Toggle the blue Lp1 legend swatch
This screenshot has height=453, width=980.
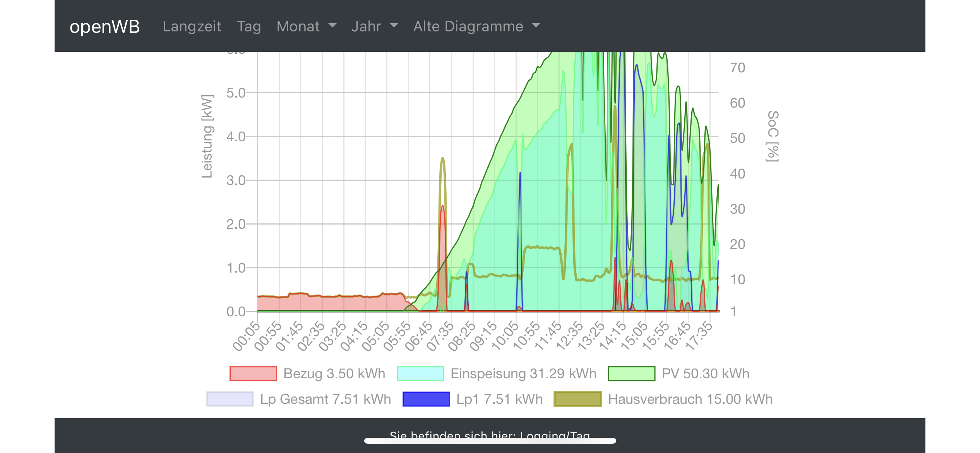coord(426,399)
